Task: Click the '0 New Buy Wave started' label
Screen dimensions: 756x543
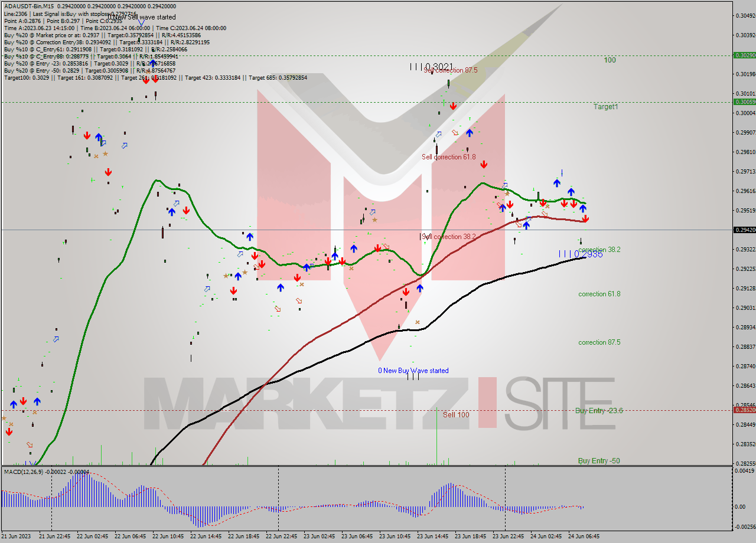Action: [x=413, y=371]
